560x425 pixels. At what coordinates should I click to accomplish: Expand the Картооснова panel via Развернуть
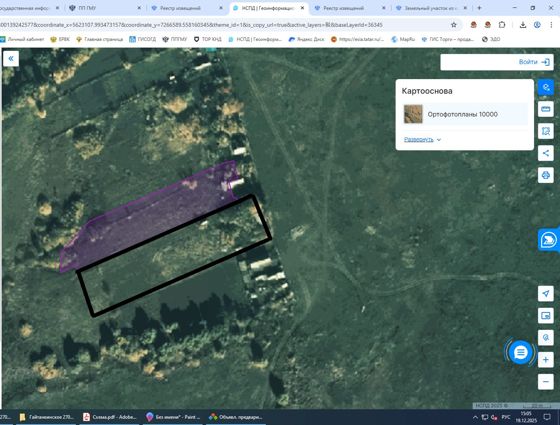click(422, 140)
